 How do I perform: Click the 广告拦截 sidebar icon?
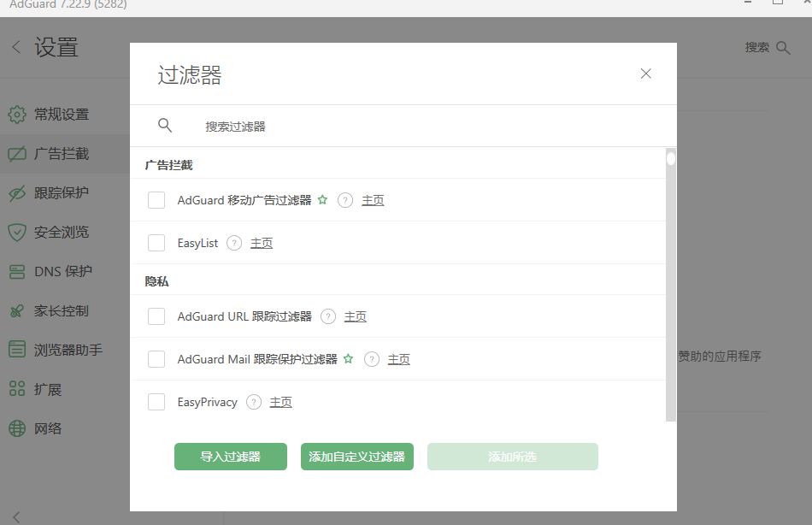pyautogui.click(x=17, y=154)
